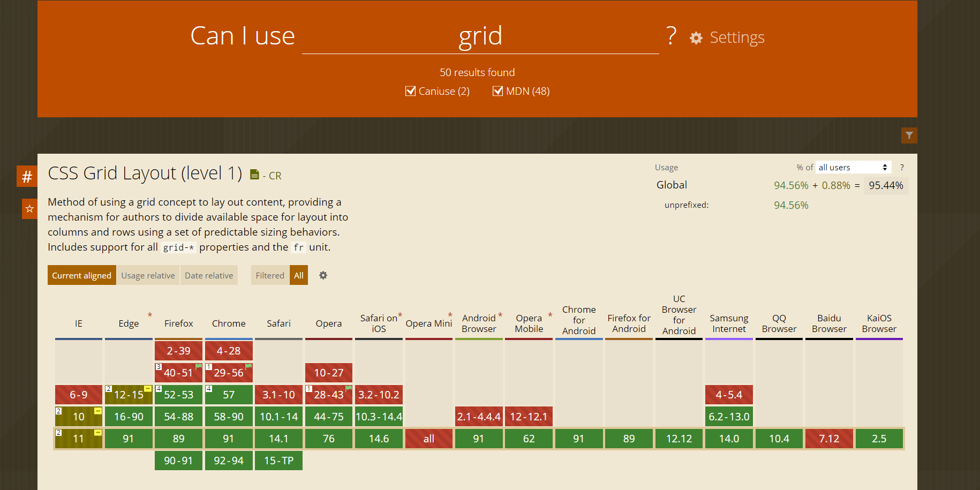Open Settings gear icon in header
The image size is (980, 490).
[x=696, y=38]
